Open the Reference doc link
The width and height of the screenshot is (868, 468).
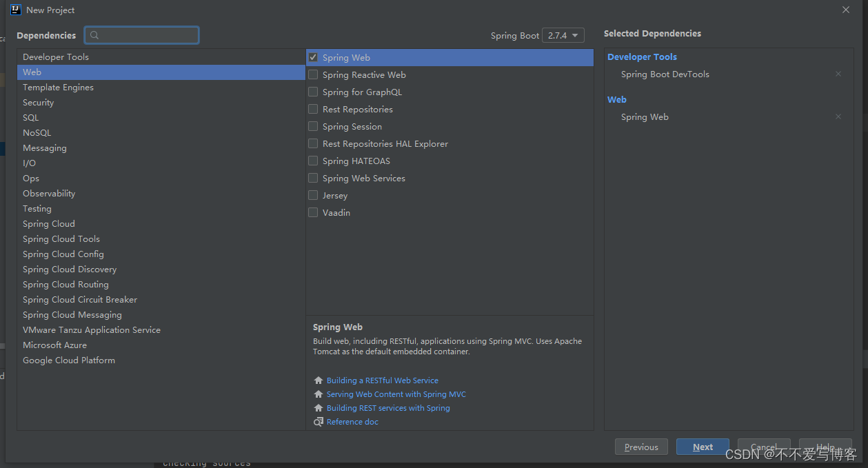pyautogui.click(x=352, y=422)
